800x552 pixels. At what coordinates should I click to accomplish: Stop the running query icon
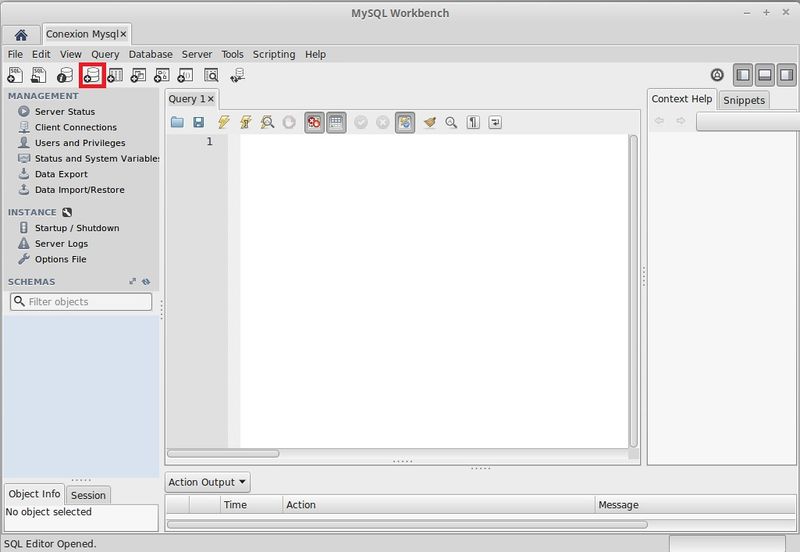click(289, 122)
